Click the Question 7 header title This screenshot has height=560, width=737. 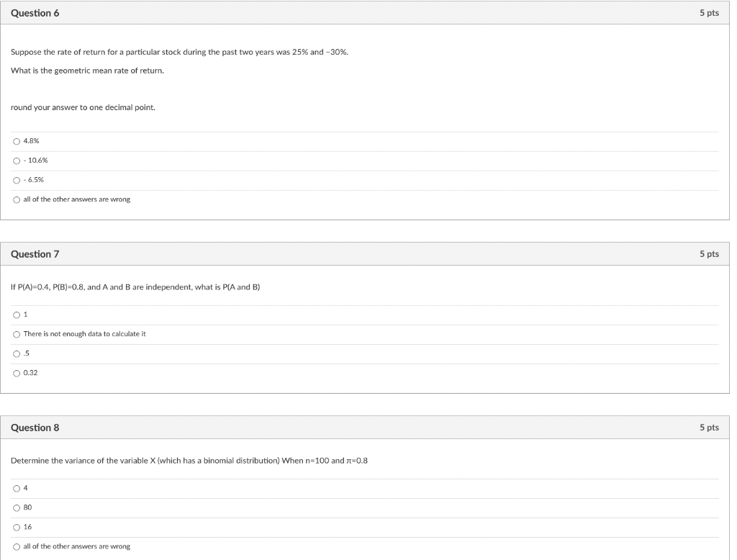pos(35,254)
